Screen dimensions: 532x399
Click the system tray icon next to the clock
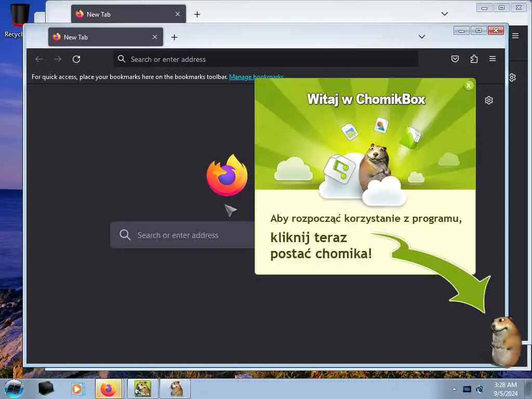point(480,389)
